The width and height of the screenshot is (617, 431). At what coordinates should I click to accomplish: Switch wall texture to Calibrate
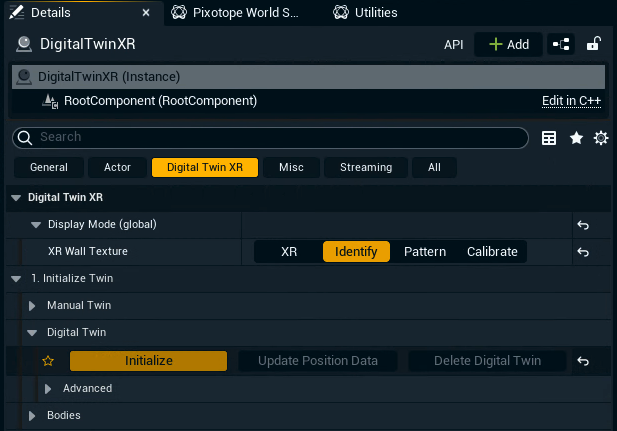pos(492,252)
